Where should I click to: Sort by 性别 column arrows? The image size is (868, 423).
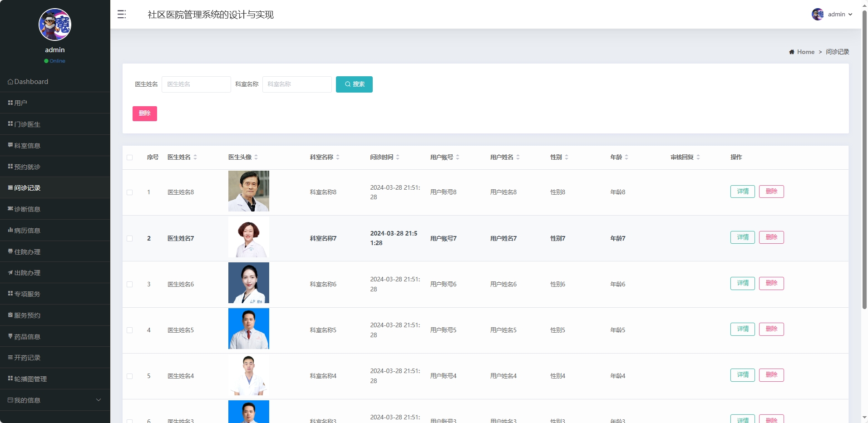[567, 157]
